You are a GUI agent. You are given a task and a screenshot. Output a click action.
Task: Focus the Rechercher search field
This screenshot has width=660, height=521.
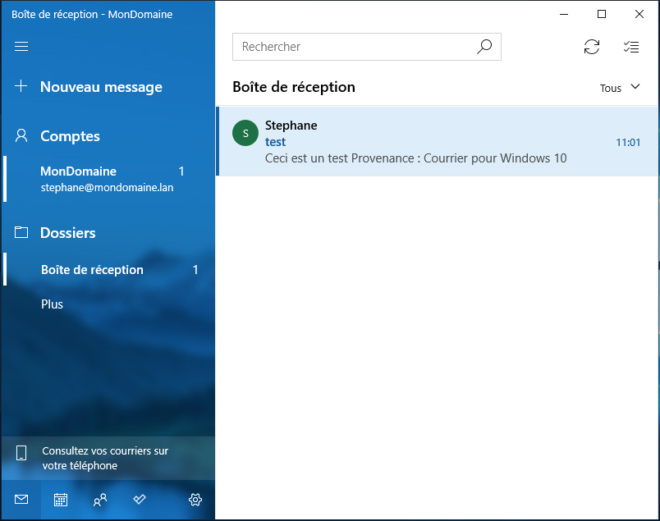(367, 47)
